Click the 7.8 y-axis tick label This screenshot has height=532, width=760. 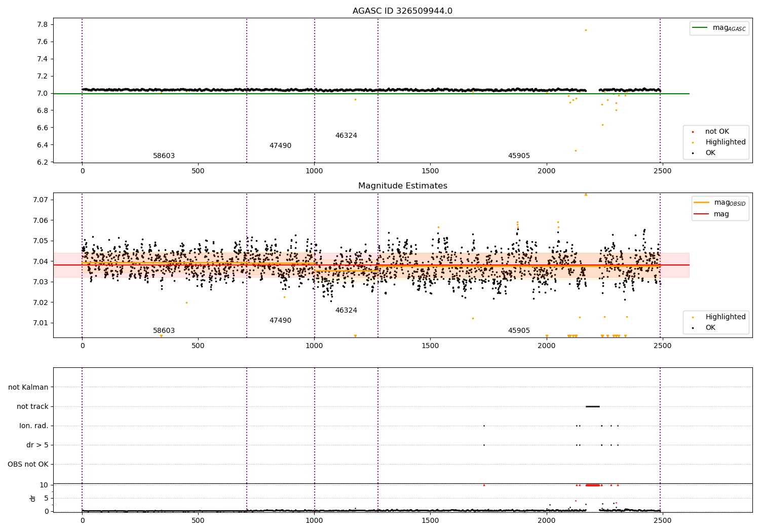42,25
